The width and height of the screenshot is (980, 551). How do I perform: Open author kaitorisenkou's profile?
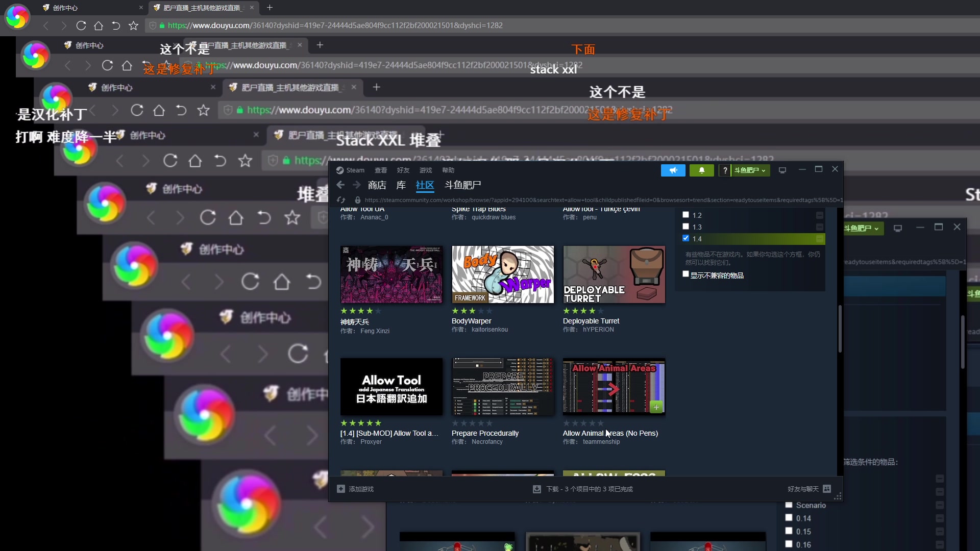point(489,330)
